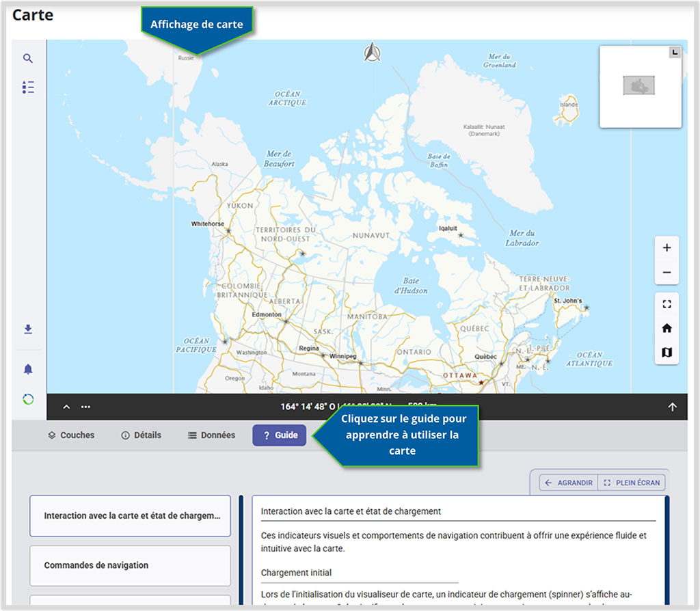Click the AGRANDIR button
Image resolution: width=700 pixels, height=611 pixels.
point(568,483)
